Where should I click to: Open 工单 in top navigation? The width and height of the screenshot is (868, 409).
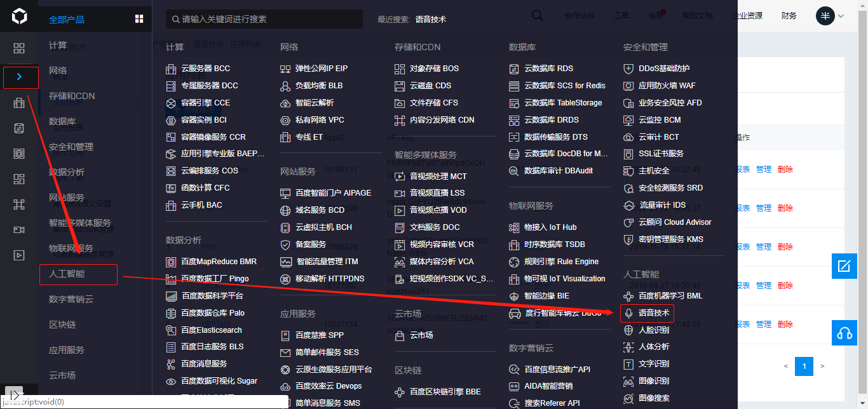tap(621, 16)
